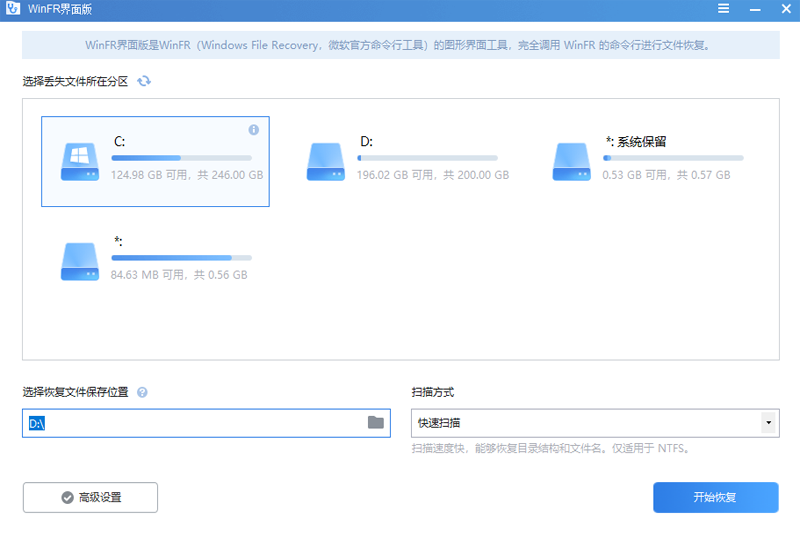
Task: Click the 系统保留 usage bar
Action: point(673,158)
